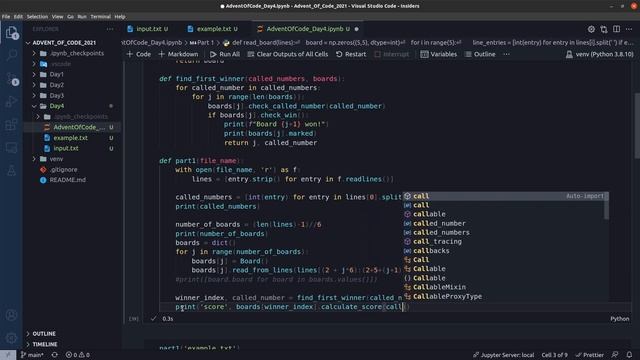
Task: Open the Help menu
Action: click(x=120, y=17)
